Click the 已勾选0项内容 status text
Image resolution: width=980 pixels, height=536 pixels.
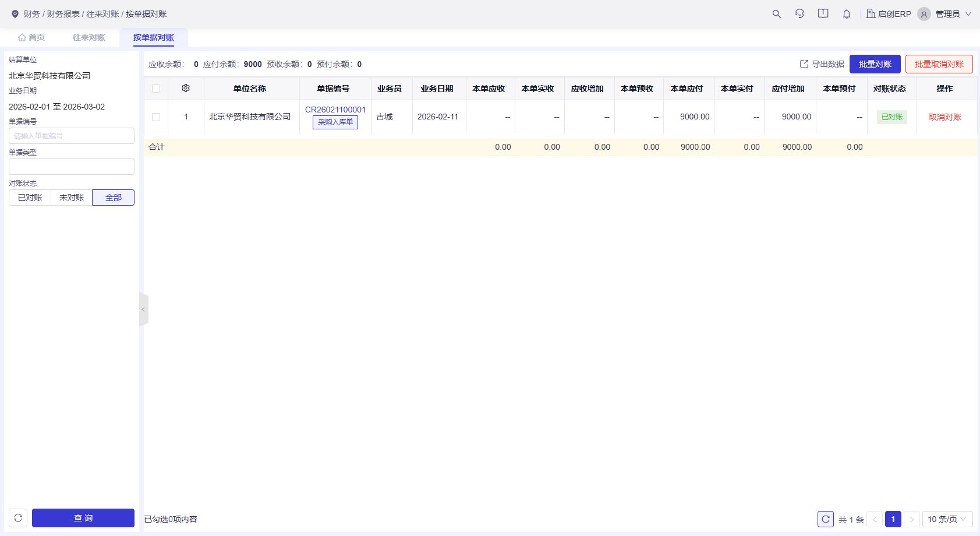tap(171, 519)
